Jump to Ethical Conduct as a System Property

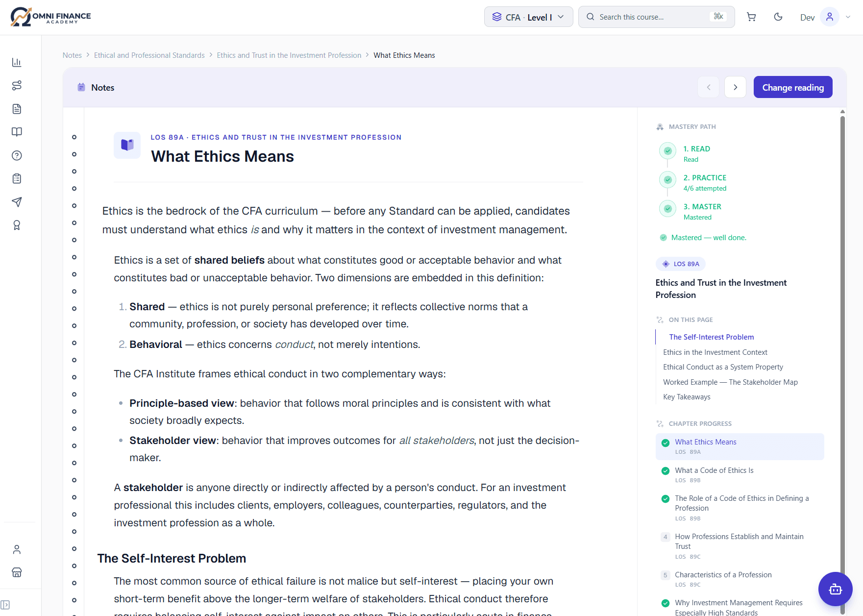click(x=723, y=367)
